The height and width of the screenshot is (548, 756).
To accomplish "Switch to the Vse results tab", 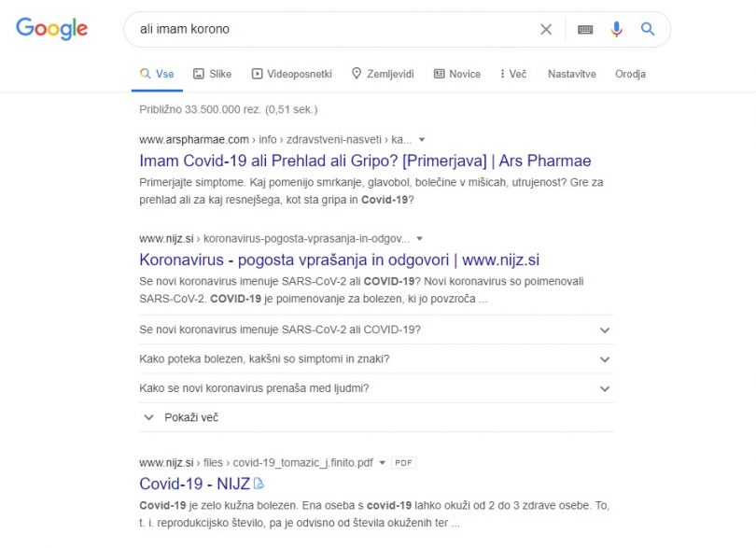I will click(x=161, y=73).
